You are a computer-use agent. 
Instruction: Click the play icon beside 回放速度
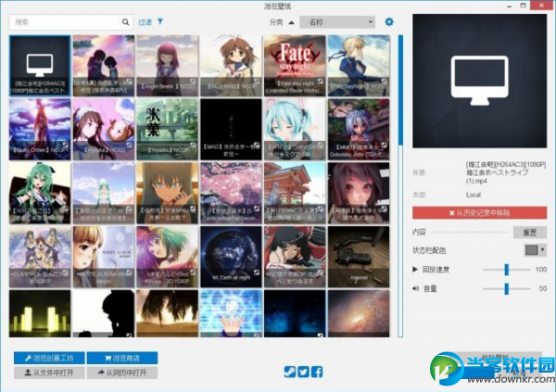click(415, 270)
